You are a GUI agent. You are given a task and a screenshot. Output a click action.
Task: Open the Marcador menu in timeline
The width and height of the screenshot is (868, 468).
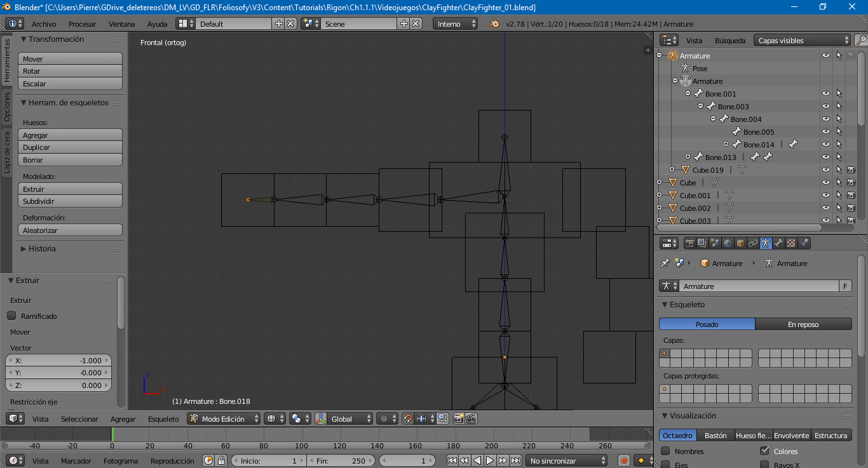coord(76,461)
